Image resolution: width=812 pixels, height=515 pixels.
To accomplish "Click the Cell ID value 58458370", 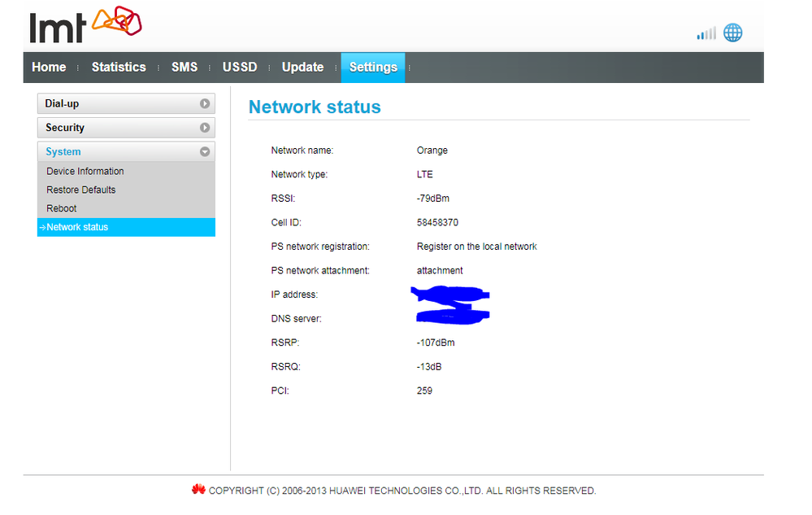I will click(x=437, y=222).
